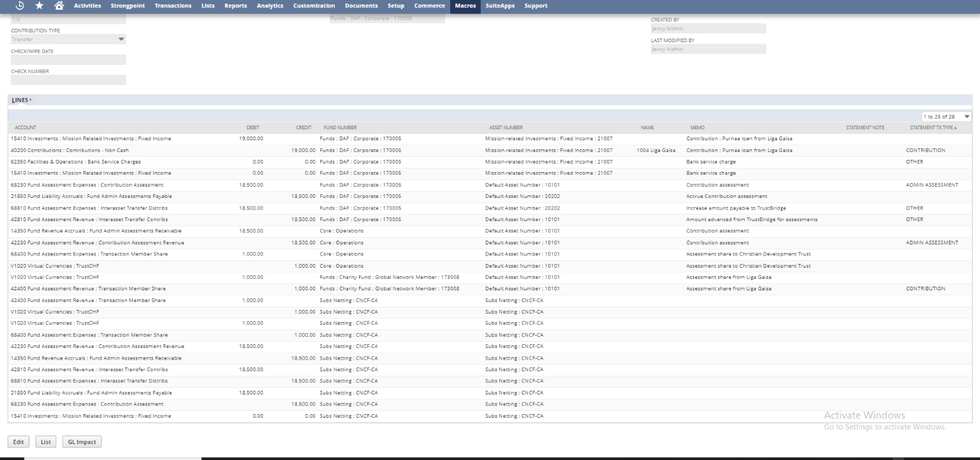
Task: Open the Reports menu
Action: [x=235, y=6]
